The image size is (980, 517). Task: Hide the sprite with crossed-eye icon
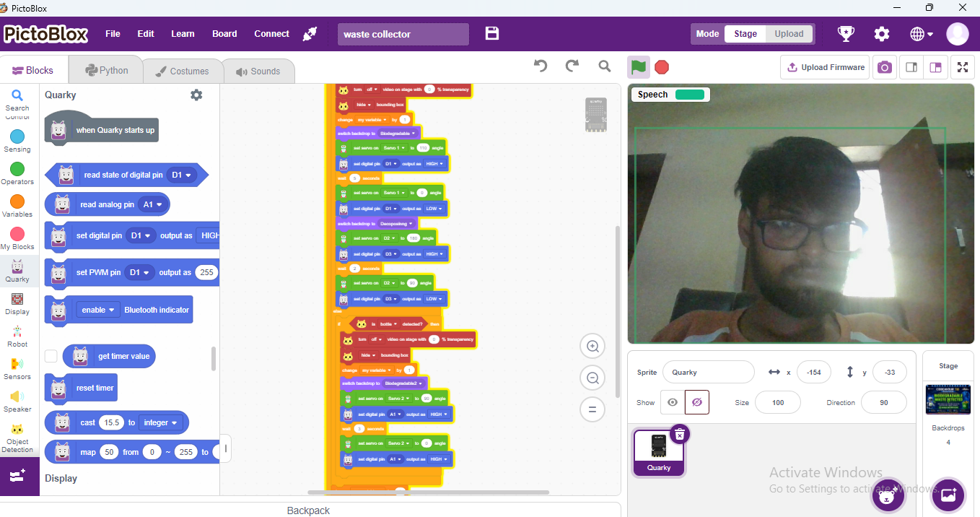pos(697,402)
